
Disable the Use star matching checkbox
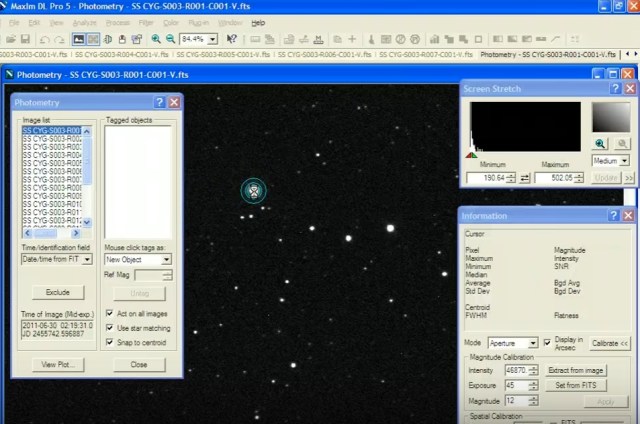[x=110, y=327]
